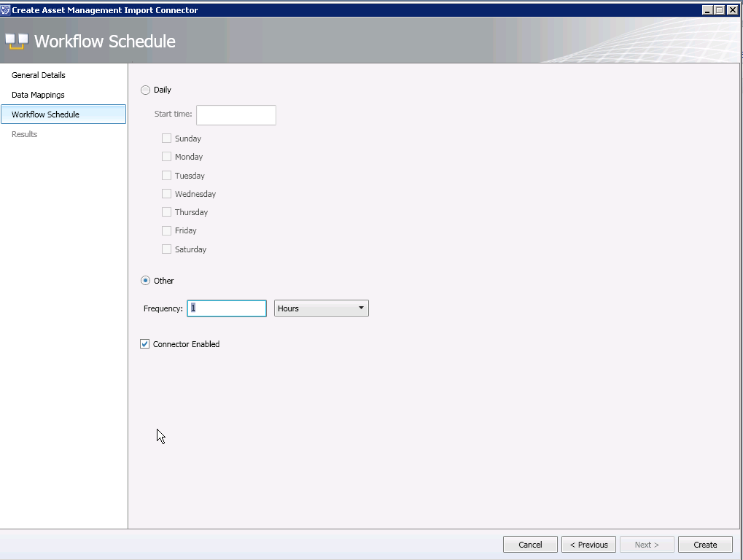Image resolution: width=743 pixels, height=560 pixels.
Task: Click the Cancel button
Action: coord(530,545)
